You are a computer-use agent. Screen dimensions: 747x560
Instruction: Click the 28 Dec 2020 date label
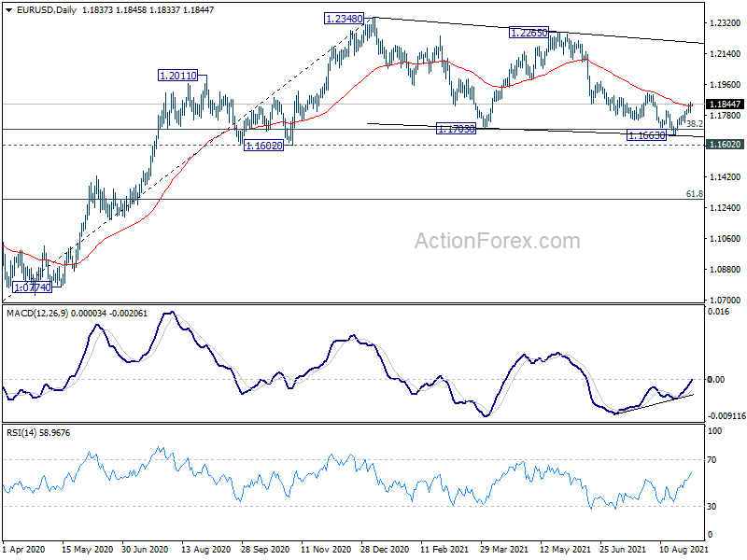(385, 549)
